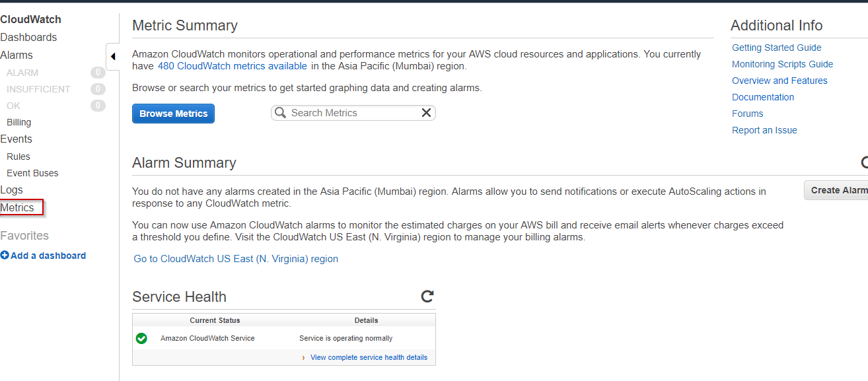View complete service health details

(369, 357)
